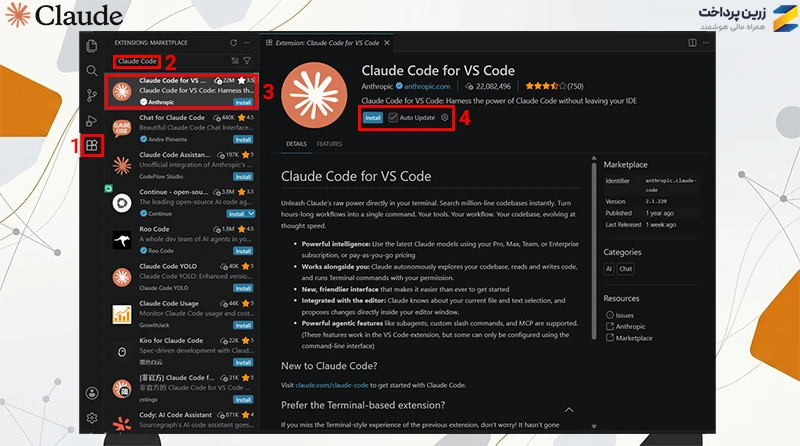Install the zstings Claude Code extension
Image resolution: width=800 pixels, height=446 pixels.
[243, 400]
